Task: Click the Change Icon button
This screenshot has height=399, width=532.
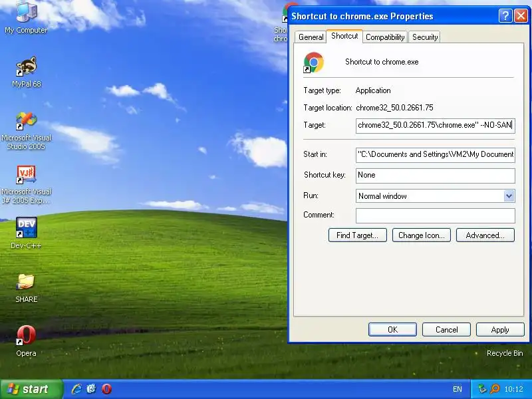Action: 422,235
